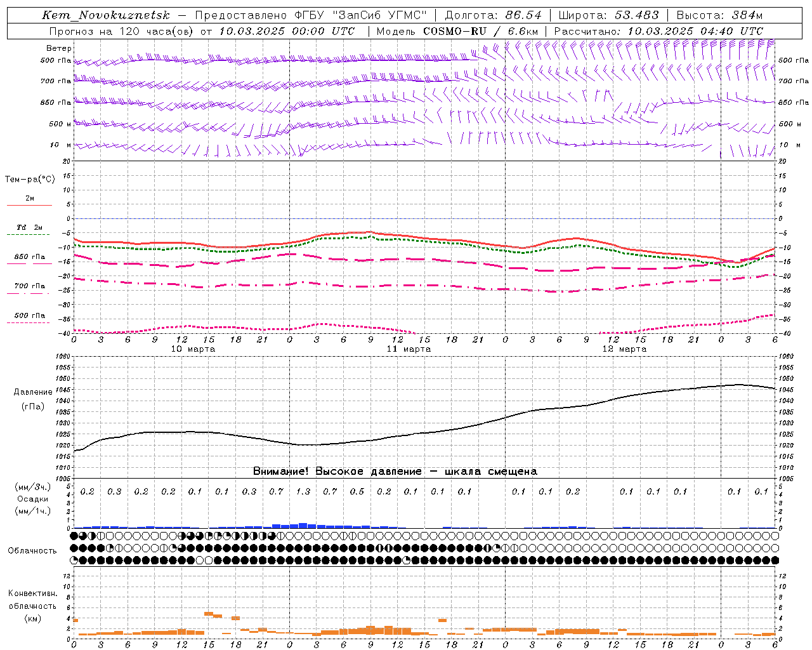Click the 'Облачность' panel label
Screen dimensions: 812x650
tap(33, 551)
